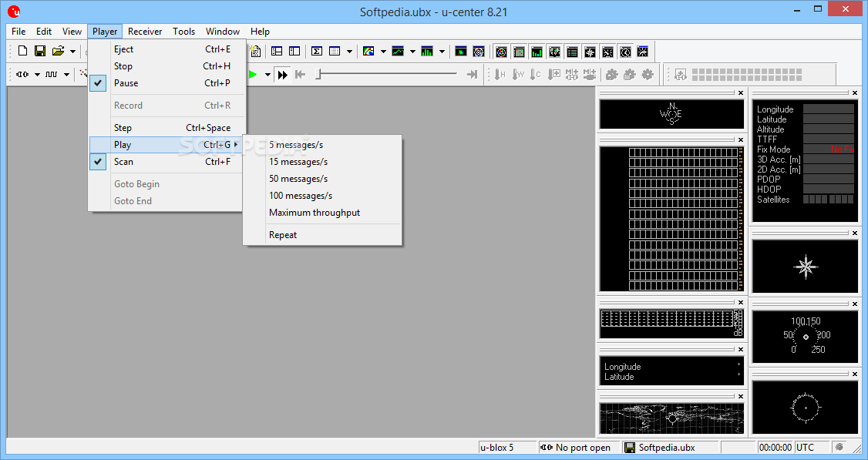Choose Eject from the Player menu
Viewport: 868px width, 460px height.
[x=167, y=49]
